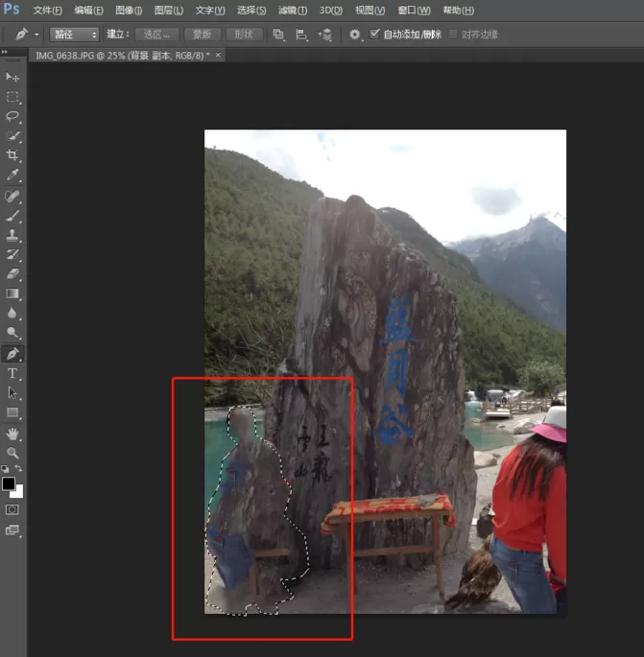Screen dimensions: 644x657
Task: Select the Hand tool
Action: pyautogui.click(x=12, y=434)
